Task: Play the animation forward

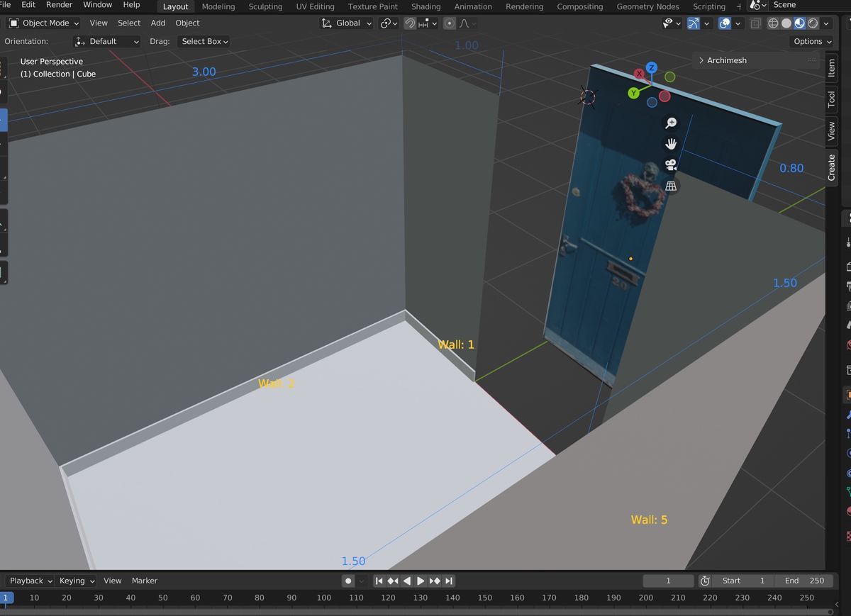Action: [x=421, y=581]
